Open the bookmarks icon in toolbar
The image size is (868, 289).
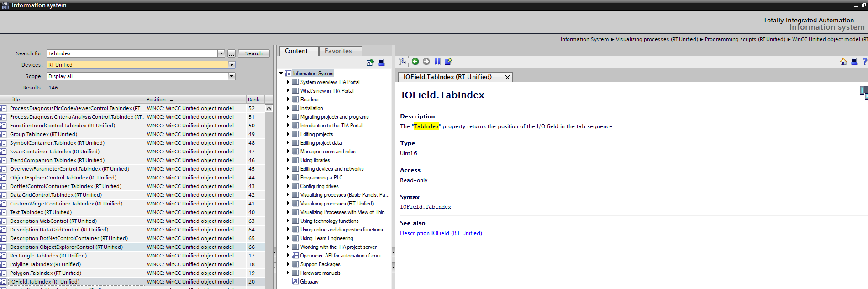pyautogui.click(x=437, y=62)
